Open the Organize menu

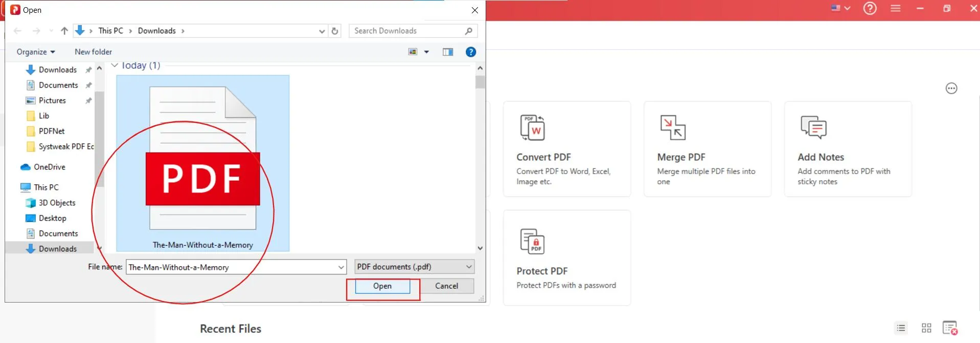(35, 52)
